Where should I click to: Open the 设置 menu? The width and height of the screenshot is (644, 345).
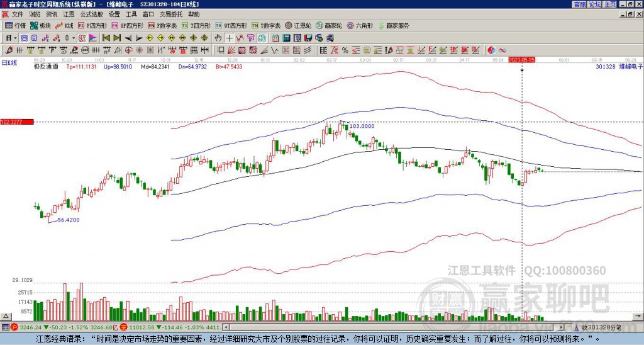click(x=114, y=14)
